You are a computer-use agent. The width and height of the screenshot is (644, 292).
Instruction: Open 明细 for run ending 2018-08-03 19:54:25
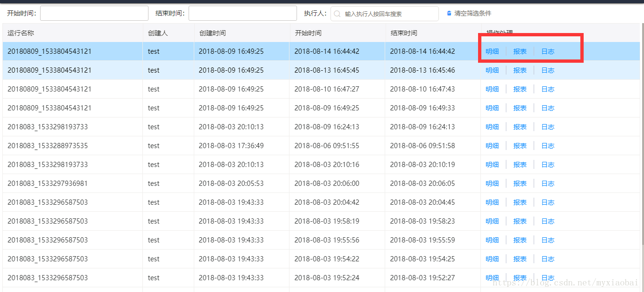492,259
